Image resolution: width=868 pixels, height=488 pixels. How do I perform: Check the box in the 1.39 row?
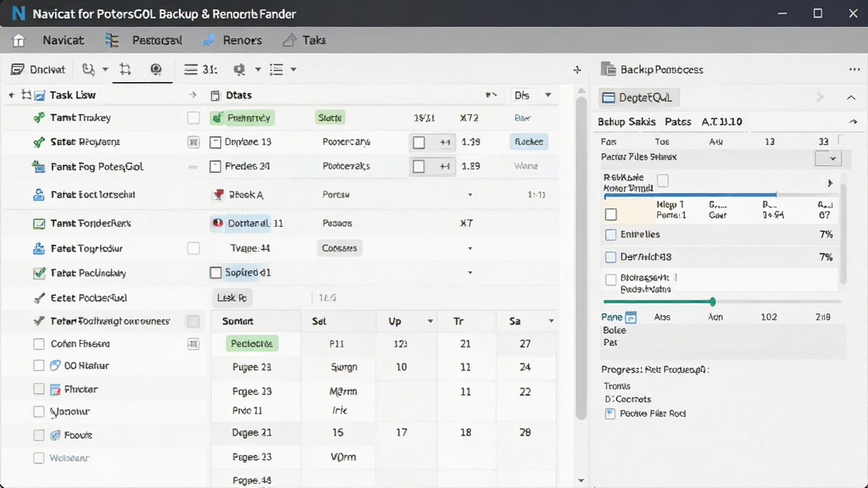(419, 142)
